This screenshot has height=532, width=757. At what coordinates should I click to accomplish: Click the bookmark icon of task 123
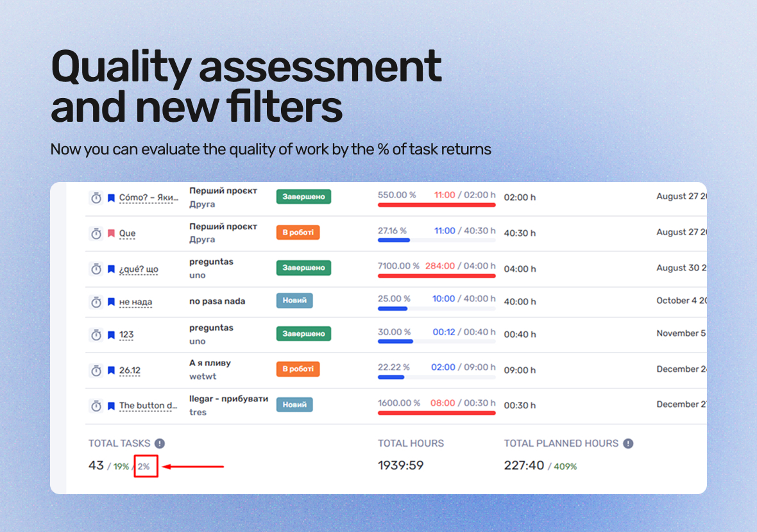[x=111, y=335]
